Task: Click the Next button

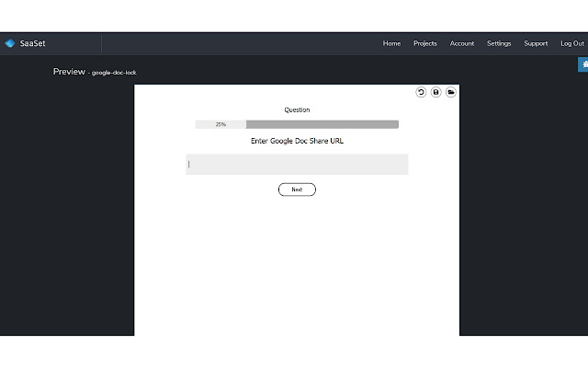Action: [x=297, y=190]
